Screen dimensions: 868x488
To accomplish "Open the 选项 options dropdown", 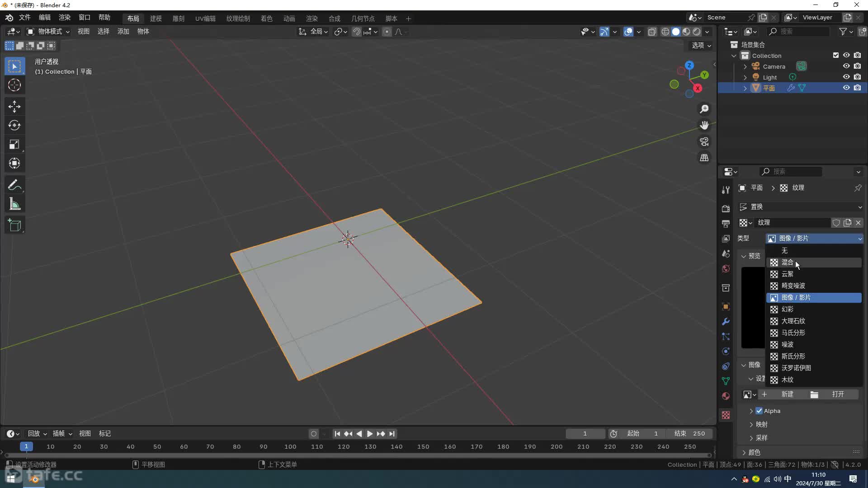I will click(702, 45).
